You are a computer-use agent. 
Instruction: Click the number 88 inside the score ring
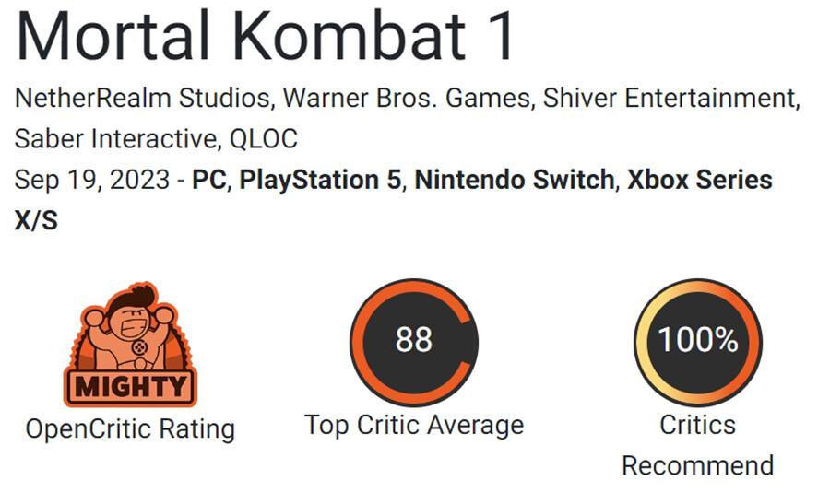[x=414, y=340]
